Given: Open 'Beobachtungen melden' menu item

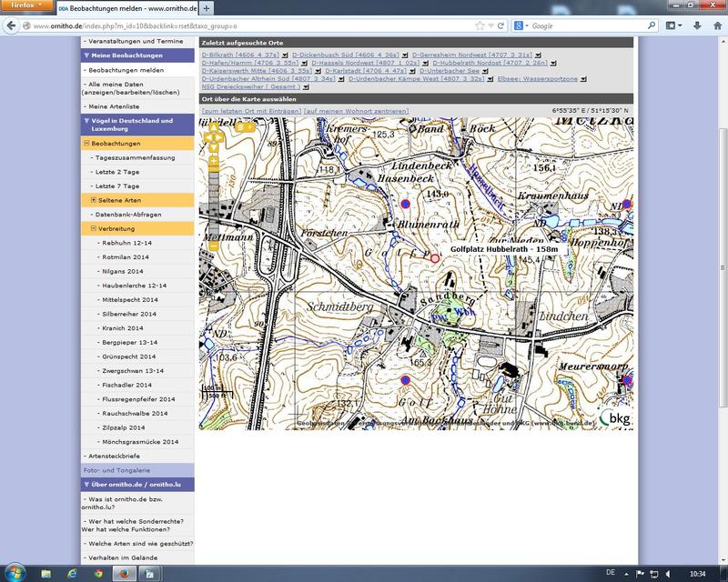Looking at the screenshot, I should point(126,70).
